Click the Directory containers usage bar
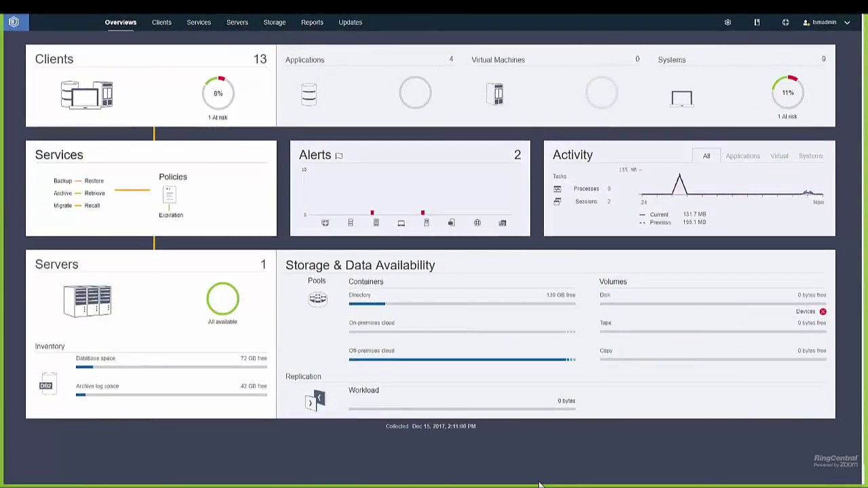 [x=462, y=304]
